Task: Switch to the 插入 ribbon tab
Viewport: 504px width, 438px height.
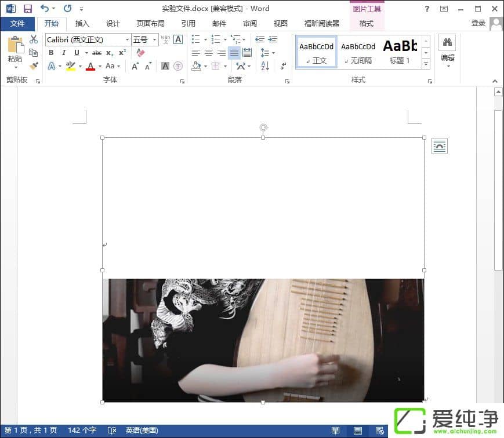Action: [x=82, y=24]
